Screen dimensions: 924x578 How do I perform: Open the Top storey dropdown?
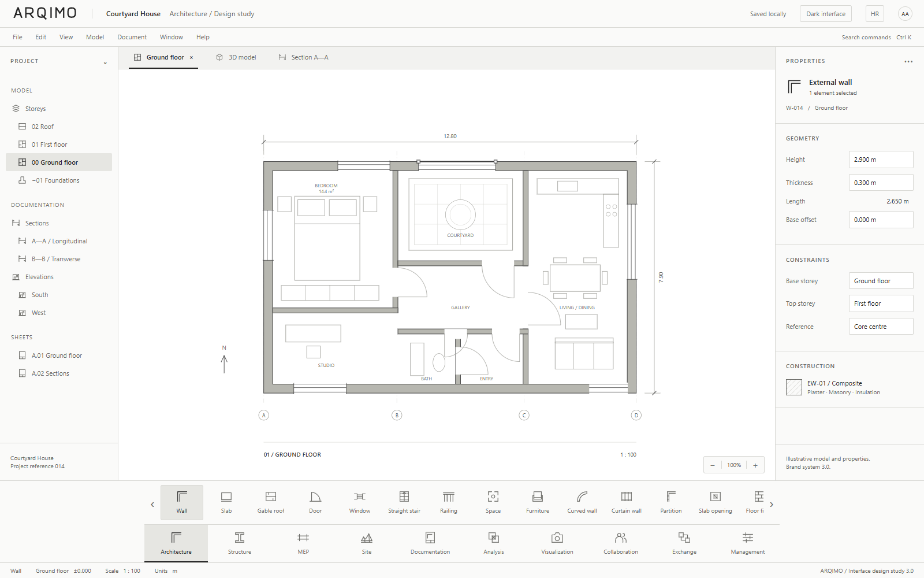point(881,303)
